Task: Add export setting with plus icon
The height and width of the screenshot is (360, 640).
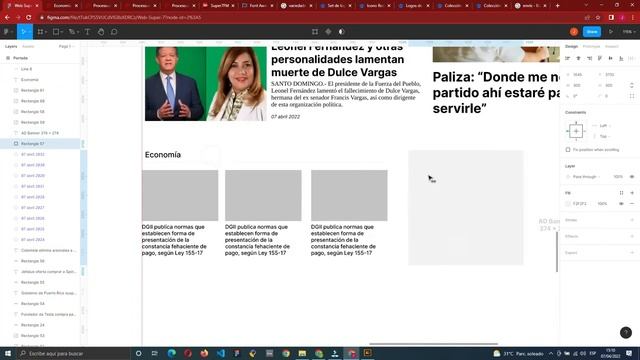Action: pyautogui.click(x=632, y=253)
